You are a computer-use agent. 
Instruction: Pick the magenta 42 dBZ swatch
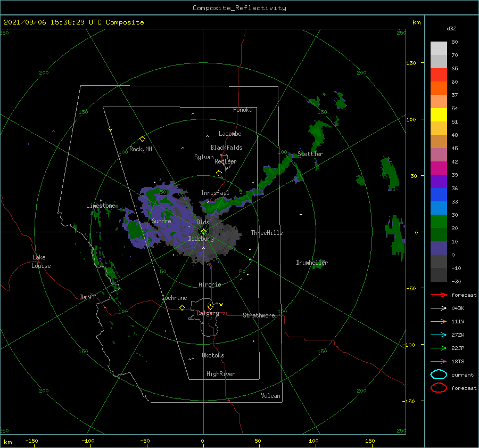point(439,168)
